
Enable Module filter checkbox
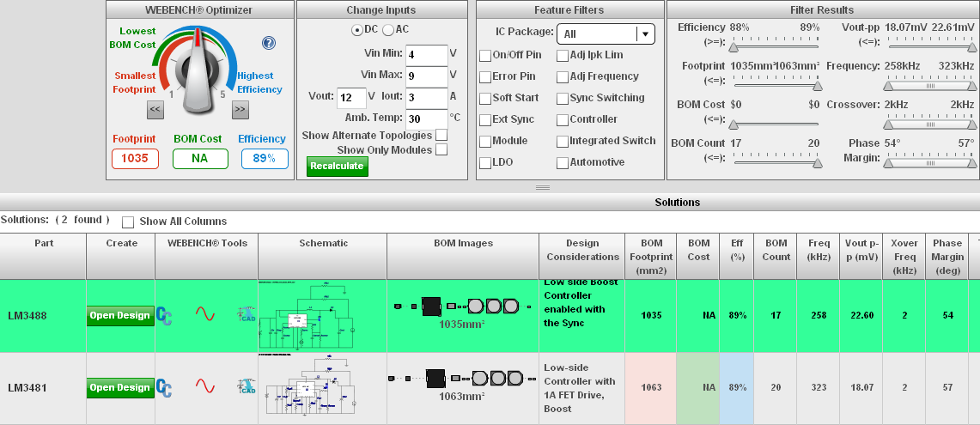485,142
